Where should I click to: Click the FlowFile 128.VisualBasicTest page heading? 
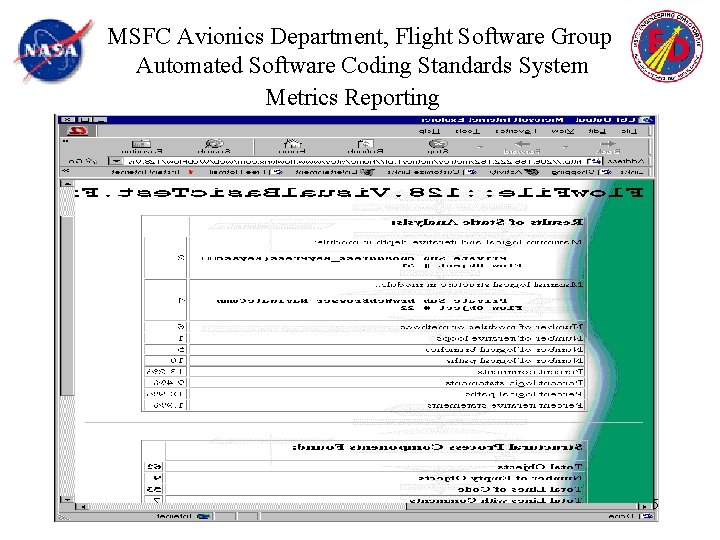pyautogui.click(x=358, y=192)
